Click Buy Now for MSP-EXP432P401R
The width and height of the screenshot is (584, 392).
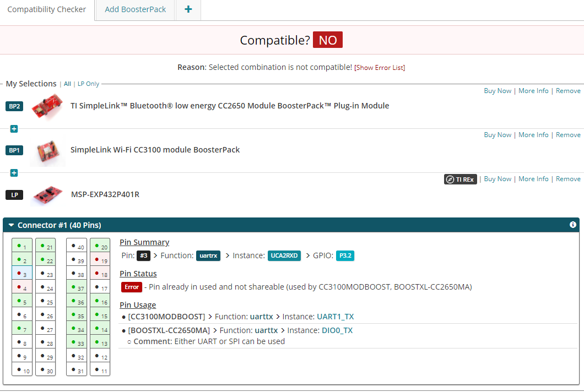click(x=498, y=179)
